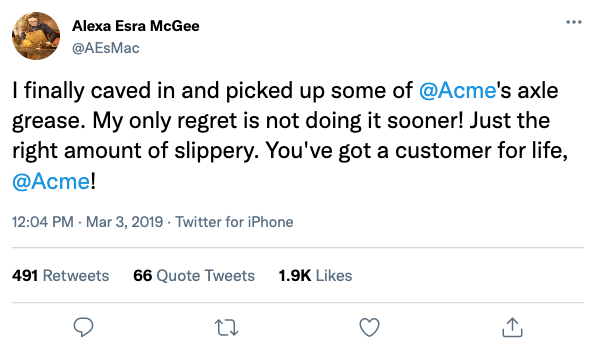Click the @AEsMac handle
This screenshot has height=364, width=596.
click(106, 48)
